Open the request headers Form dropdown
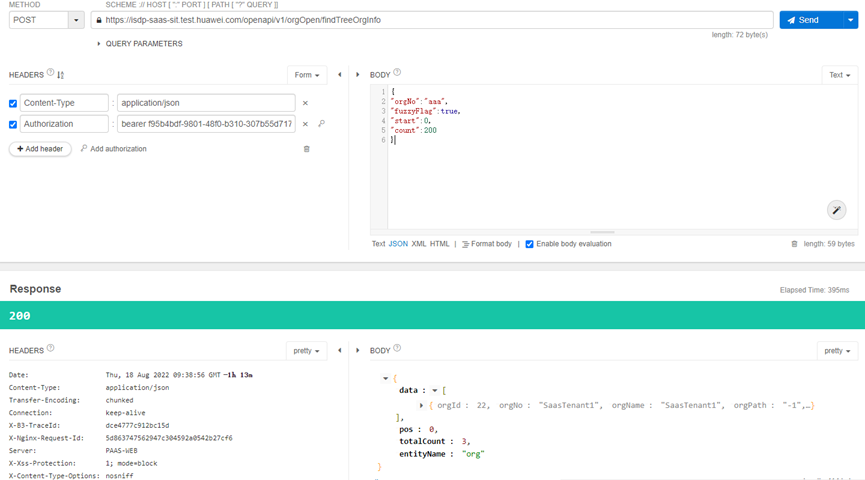Screen dimensions: 865x480 (x=307, y=75)
